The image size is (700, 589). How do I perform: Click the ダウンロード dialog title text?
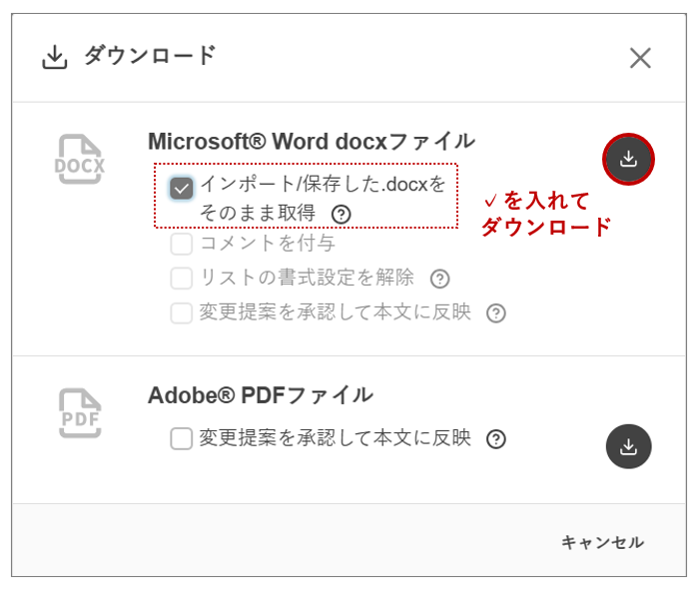click(x=150, y=56)
